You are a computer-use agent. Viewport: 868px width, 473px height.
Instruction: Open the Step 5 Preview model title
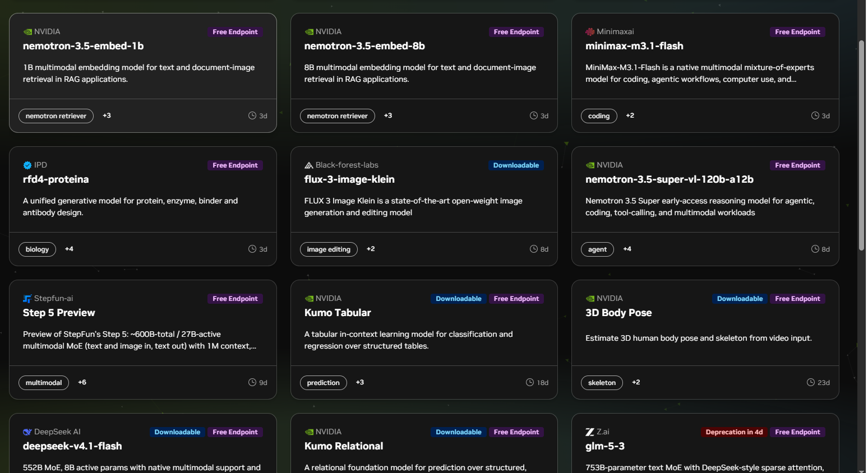click(59, 313)
